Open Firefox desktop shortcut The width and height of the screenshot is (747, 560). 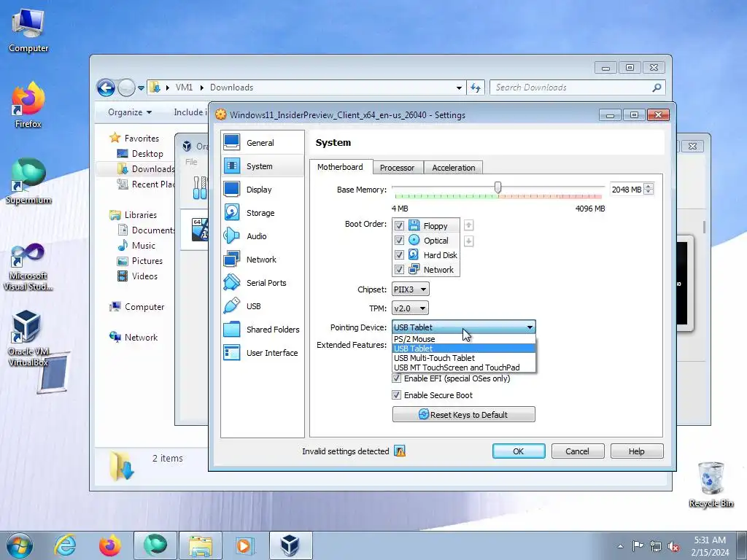click(x=28, y=105)
